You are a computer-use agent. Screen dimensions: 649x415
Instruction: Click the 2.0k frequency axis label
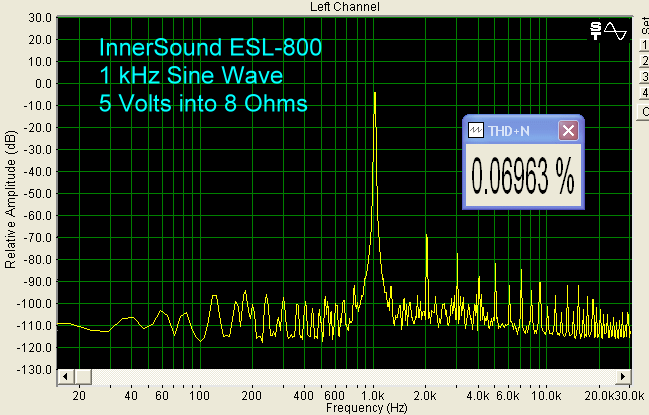click(425, 396)
